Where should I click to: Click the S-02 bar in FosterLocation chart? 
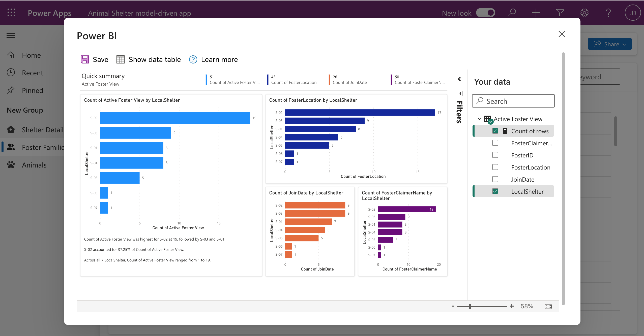360,113
